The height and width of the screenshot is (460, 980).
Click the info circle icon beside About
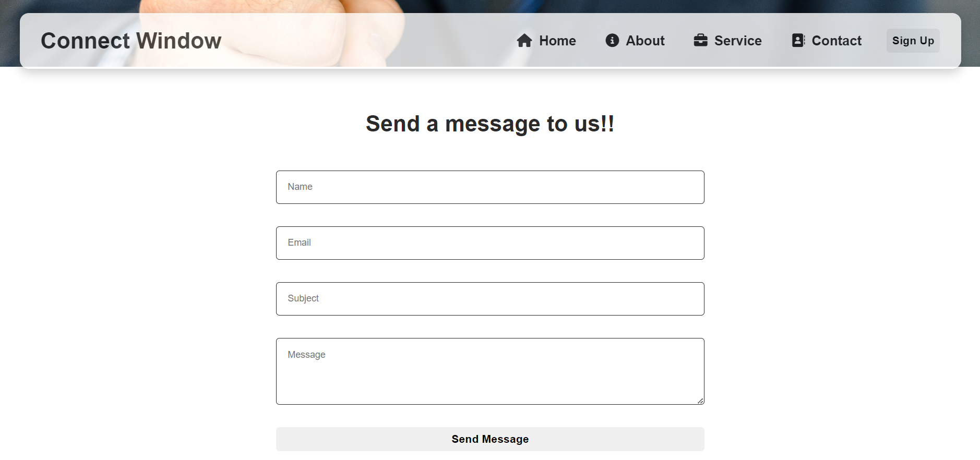pos(612,41)
